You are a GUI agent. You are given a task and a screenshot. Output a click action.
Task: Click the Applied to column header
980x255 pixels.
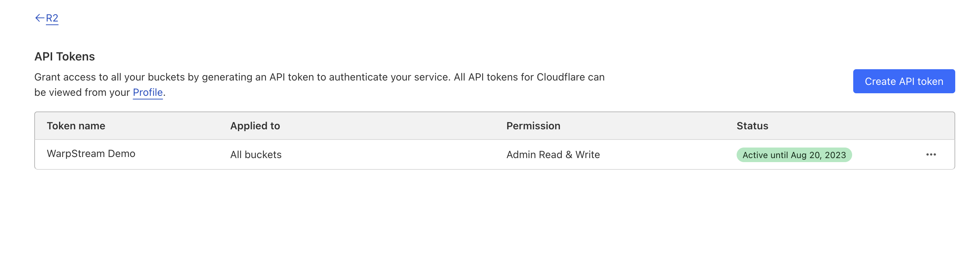click(x=255, y=126)
